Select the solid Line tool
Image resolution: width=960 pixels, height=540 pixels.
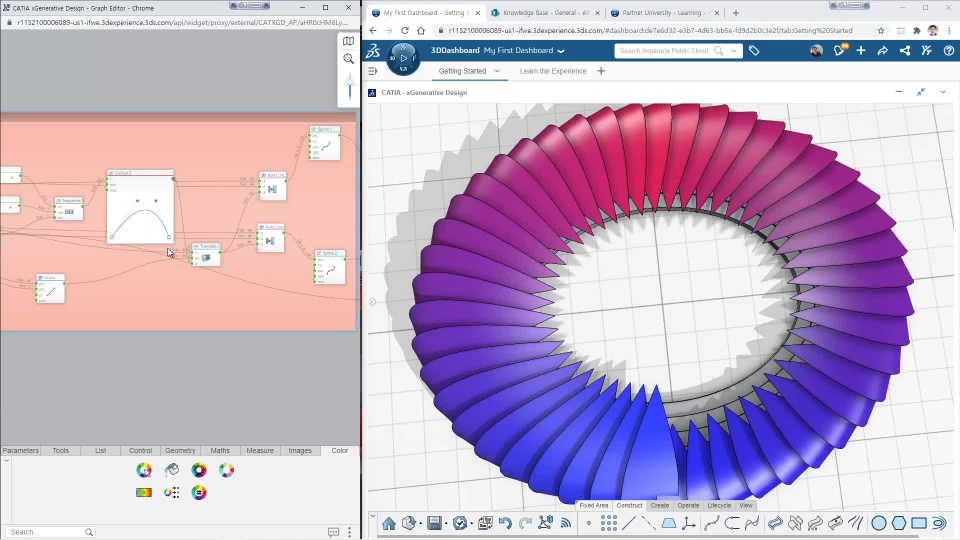(629, 523)
